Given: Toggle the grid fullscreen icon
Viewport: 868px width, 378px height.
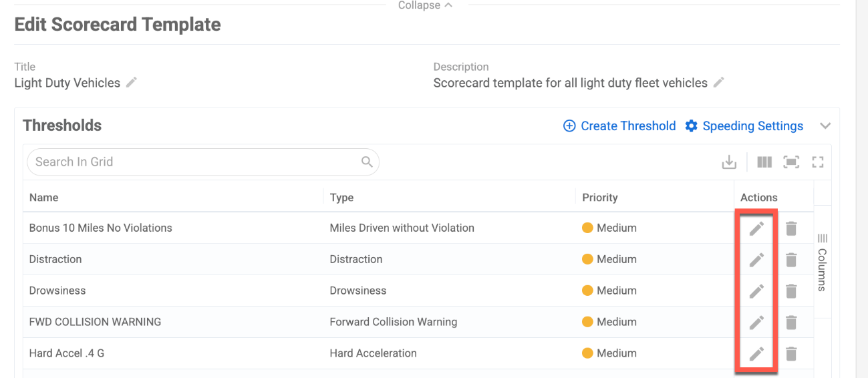Looking at the screenshot, I should (x=818, y=162).
